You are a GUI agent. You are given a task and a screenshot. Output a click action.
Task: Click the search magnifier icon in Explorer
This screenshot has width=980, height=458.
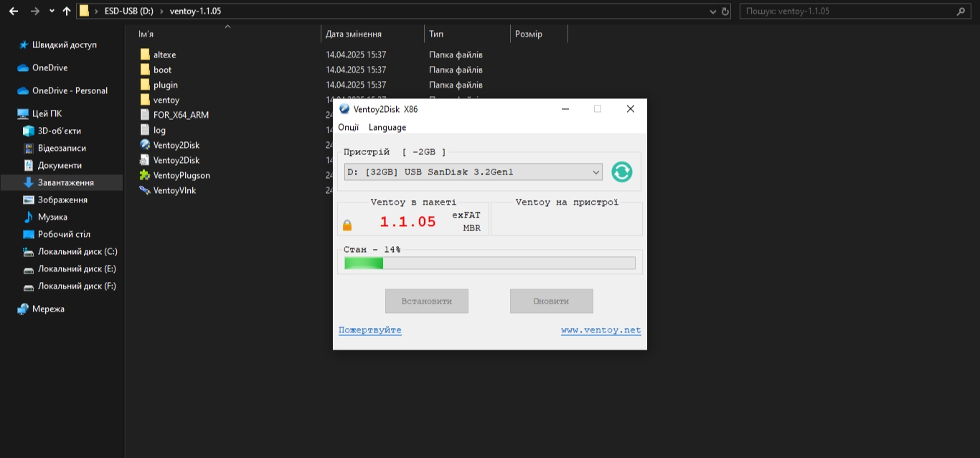961,11
